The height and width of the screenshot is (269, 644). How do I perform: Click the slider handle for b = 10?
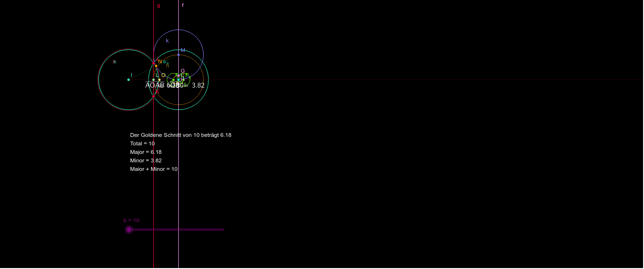pos(129,230)
